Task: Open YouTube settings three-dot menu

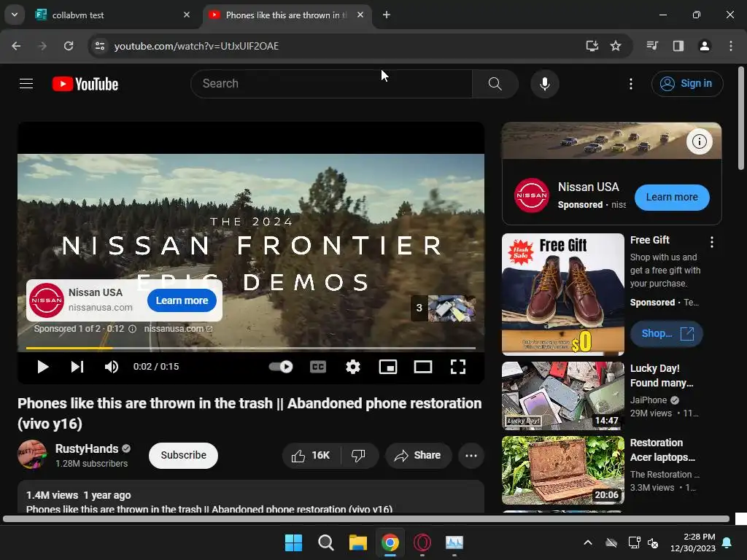Action: point(631,84)
